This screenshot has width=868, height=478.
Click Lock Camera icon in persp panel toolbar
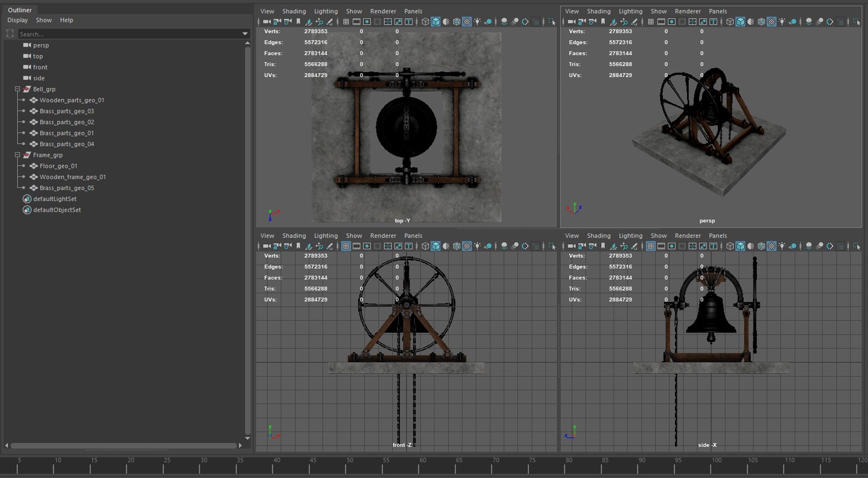581,22
